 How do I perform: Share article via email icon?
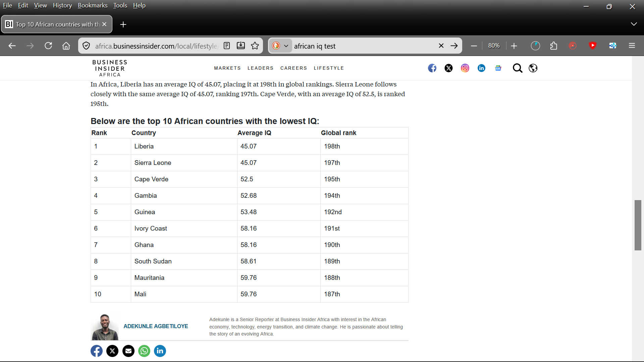[x=128, y=351]
